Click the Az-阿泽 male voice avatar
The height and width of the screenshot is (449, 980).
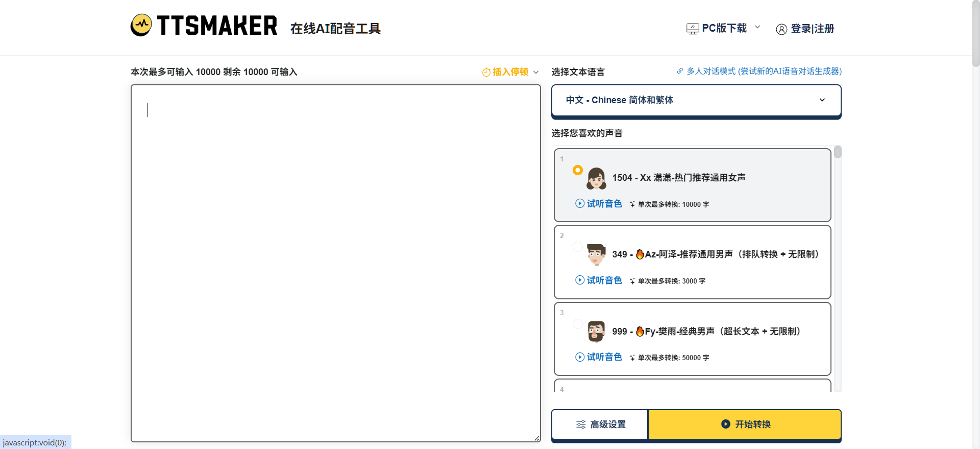coord(596,254)
